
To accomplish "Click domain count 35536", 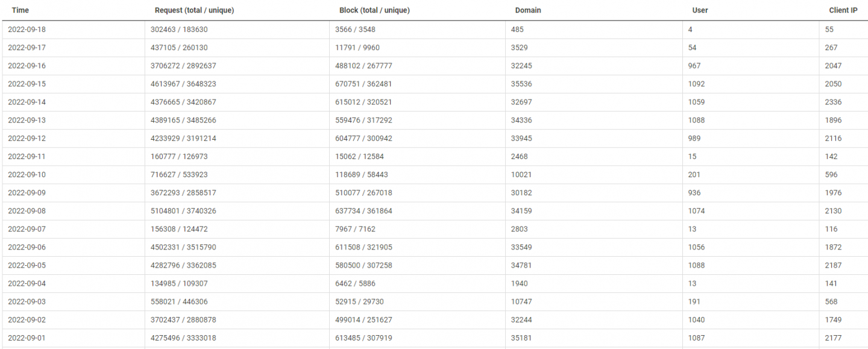I will coord(521,84).
